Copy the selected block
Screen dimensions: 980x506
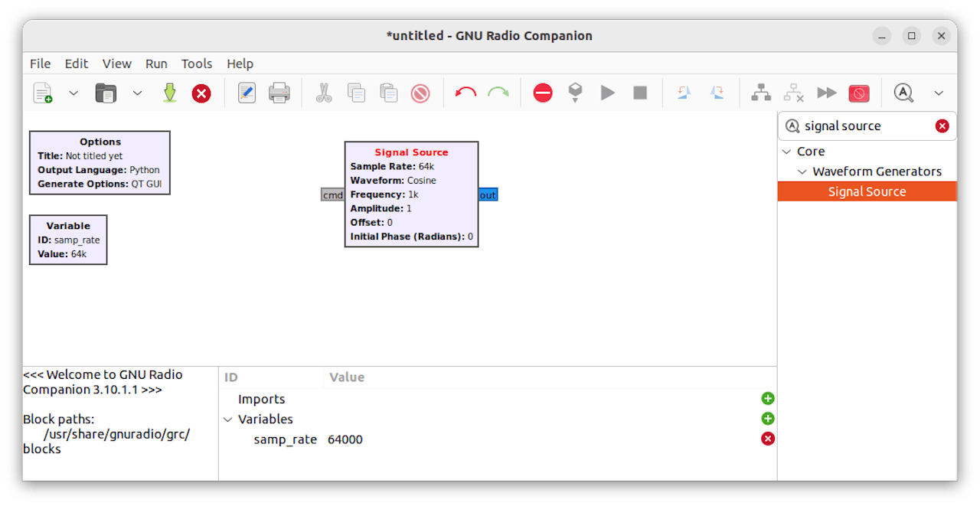point(356,93)
